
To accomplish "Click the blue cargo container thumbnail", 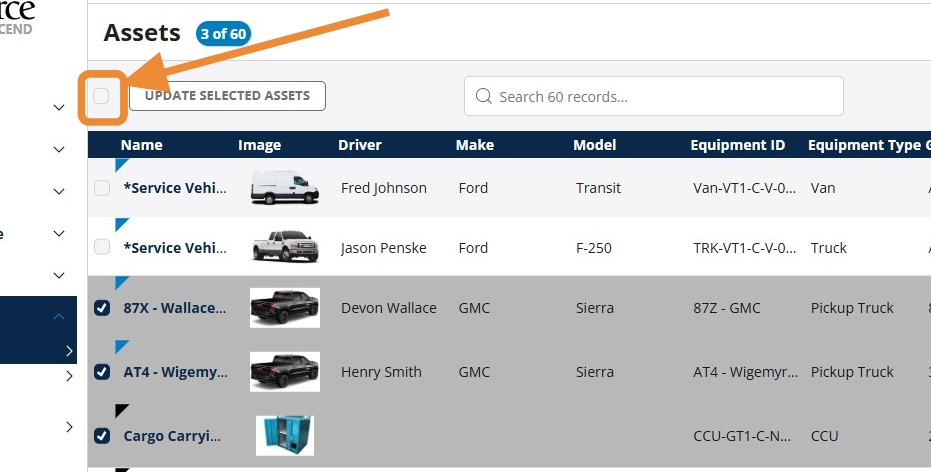I will [x=285, y=435].
